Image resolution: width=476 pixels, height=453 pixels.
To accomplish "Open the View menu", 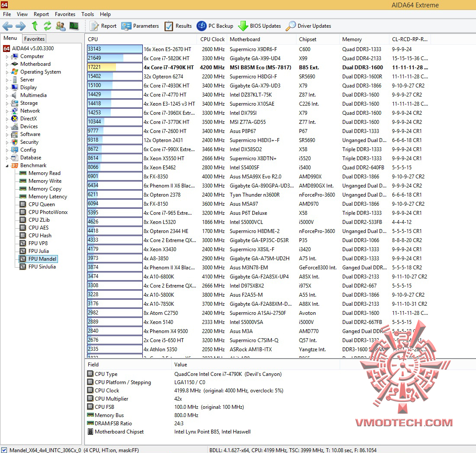I will (x=22, y=14).
